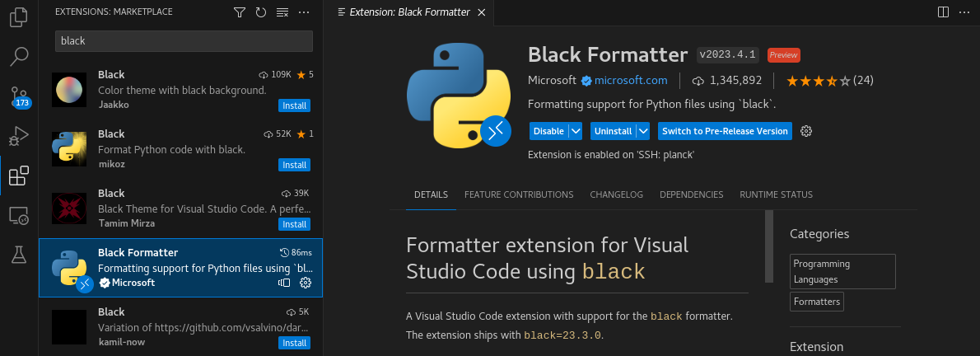Click the Microsoft publisher name in header
The width and height of the screenshot is (980, 356).
pos(552,80)
